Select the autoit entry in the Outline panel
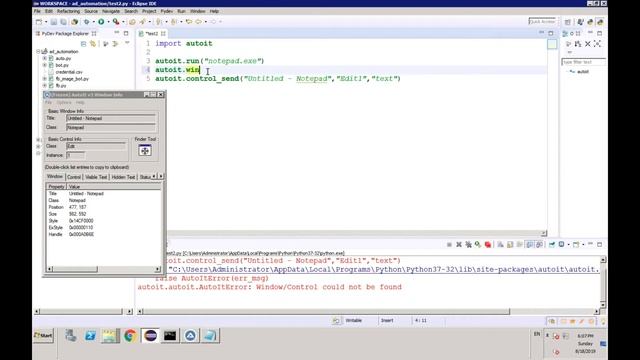Image resolution: width=640 pixels, height=360 pixels. [x=582, y=72]
